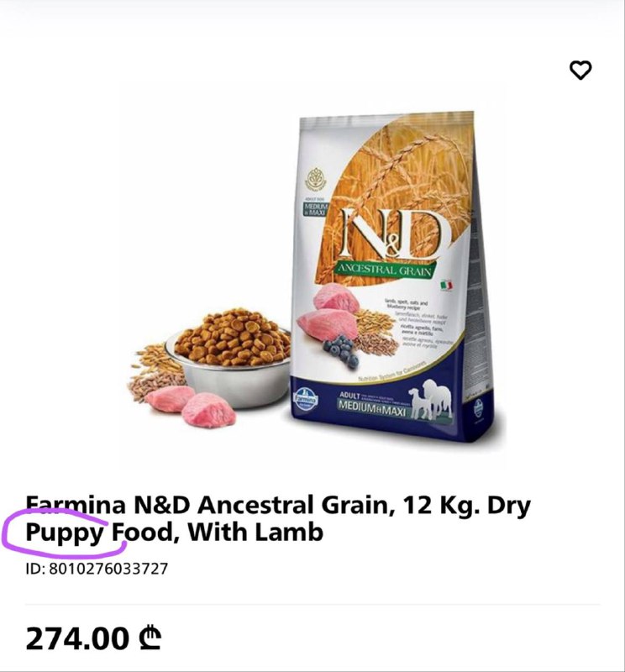
Task: Click the grain pile left of bowl
Action: click(155, 370)
